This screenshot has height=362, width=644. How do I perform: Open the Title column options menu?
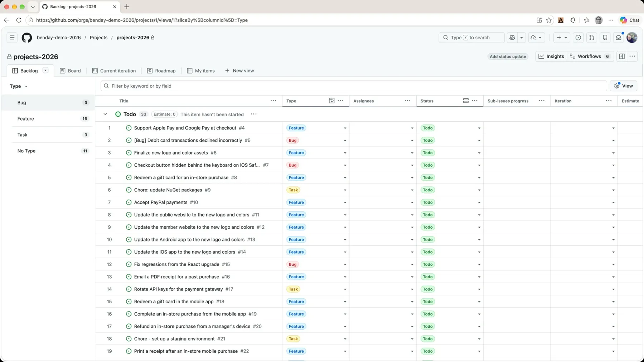pos(273,101)
